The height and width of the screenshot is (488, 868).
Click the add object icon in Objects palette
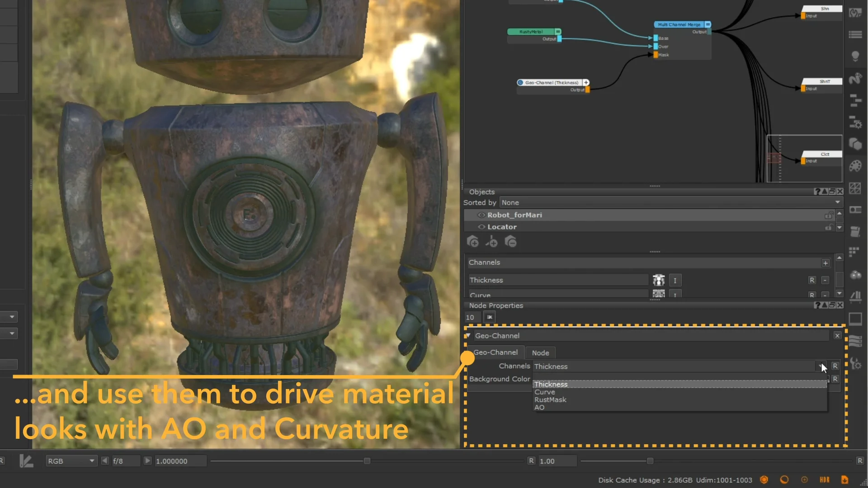click(473, 243)
